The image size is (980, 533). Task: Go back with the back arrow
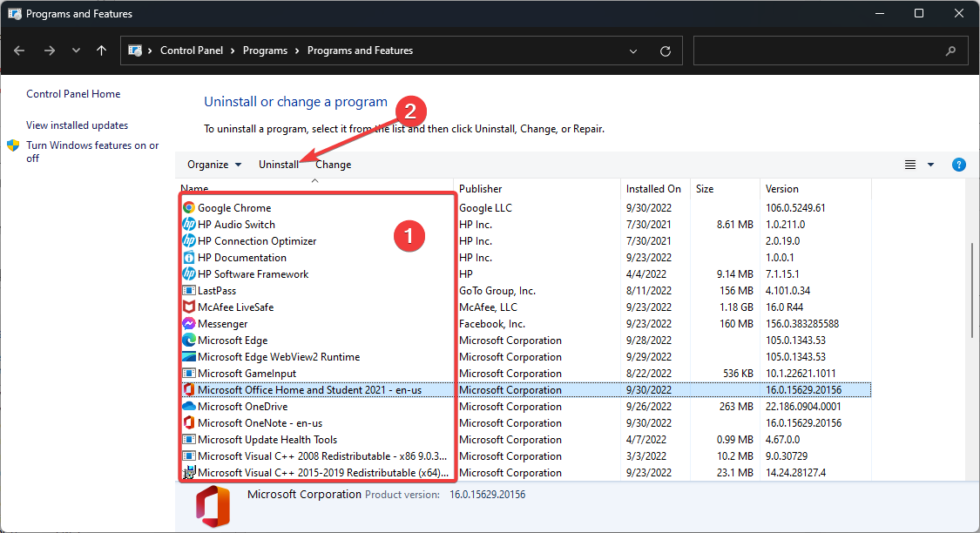tap(19, 51)
